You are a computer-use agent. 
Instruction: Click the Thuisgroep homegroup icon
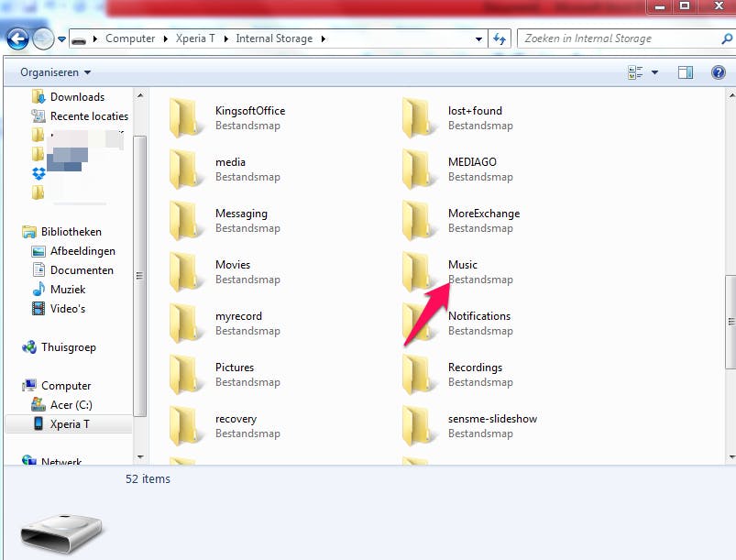click(29, 347)
